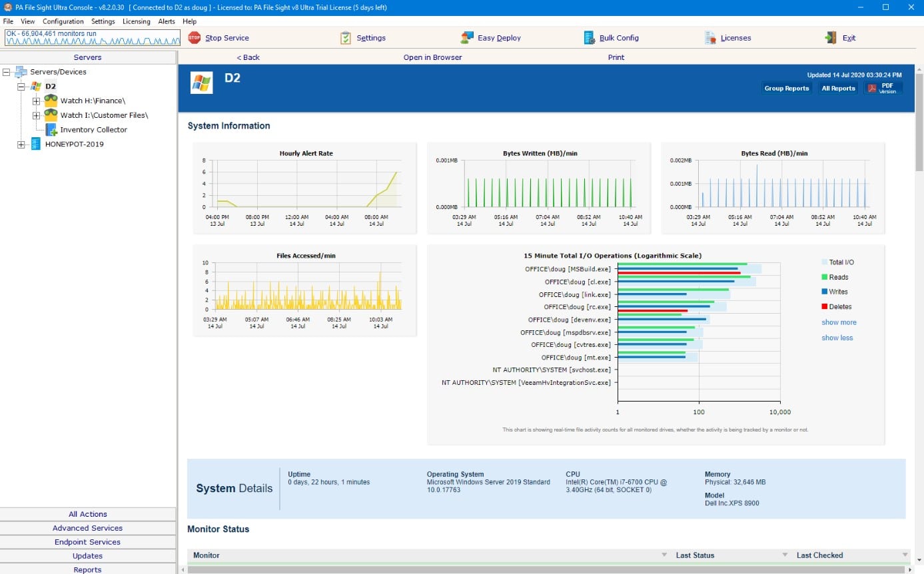Image resolution: width=924 pixels, height=574 pixels.
Task: Click the scrollbar up arrow
Action: tap(919, 69)
